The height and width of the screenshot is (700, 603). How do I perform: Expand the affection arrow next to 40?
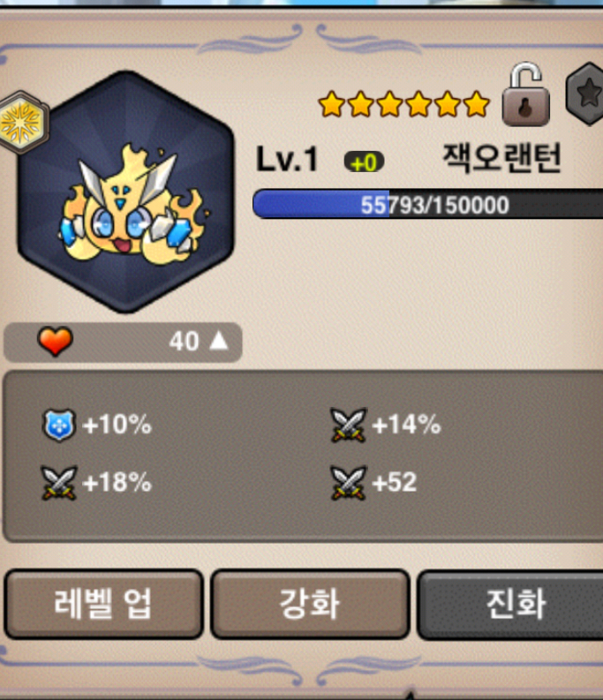[219, 341]
